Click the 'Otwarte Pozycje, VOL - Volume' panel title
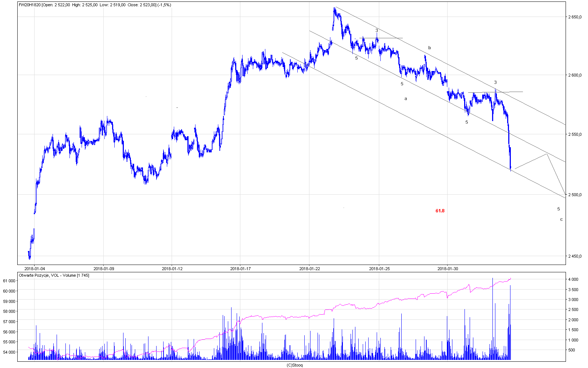Image resolution: width=588 pixels, height=368 pixels. click(x=54, y=275)
